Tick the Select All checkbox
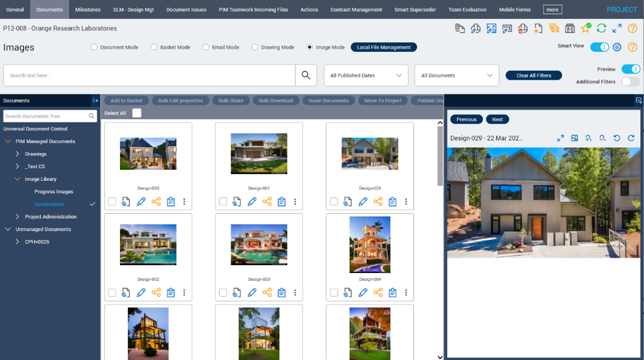Viewport: 644px width, 360px height. [137, 113]
